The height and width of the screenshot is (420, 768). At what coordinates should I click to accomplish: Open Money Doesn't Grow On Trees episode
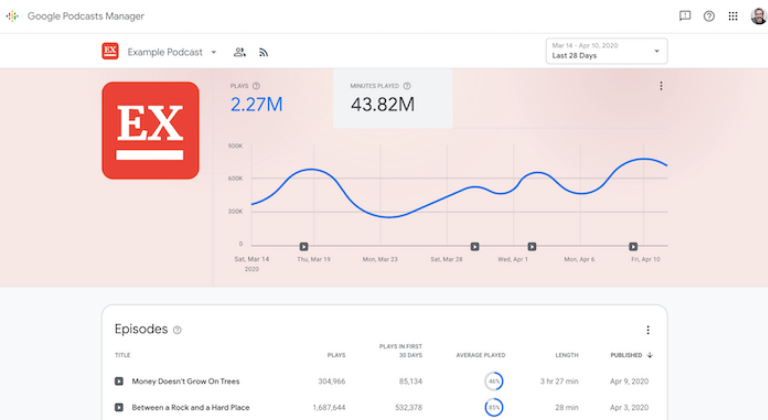click(186, 381)
